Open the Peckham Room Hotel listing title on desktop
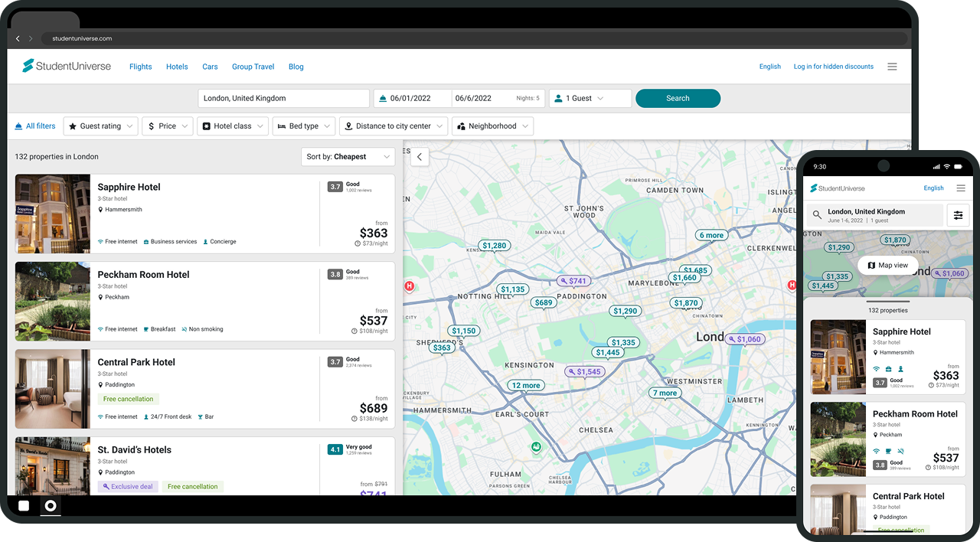The width and height of the screenshot is (980, 542). coord(143,275)
